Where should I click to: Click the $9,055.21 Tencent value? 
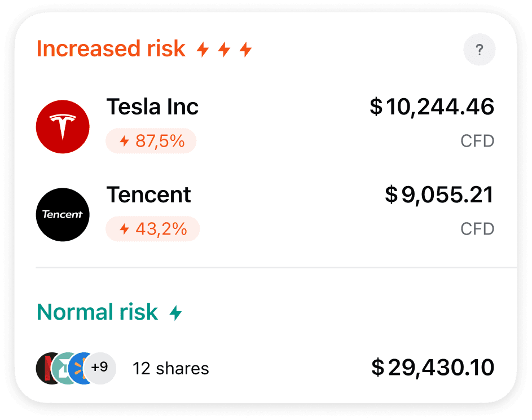tap(439, 195)
